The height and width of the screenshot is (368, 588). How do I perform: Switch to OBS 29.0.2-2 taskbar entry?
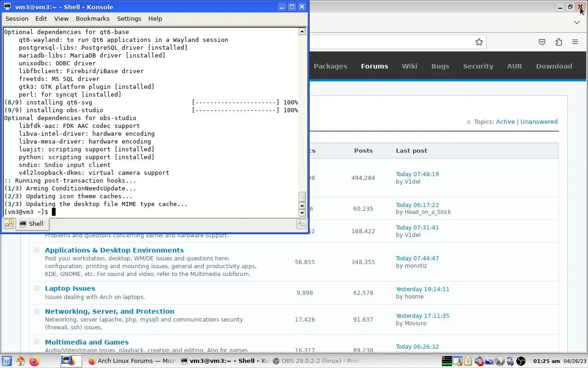[x=316, y=361]
